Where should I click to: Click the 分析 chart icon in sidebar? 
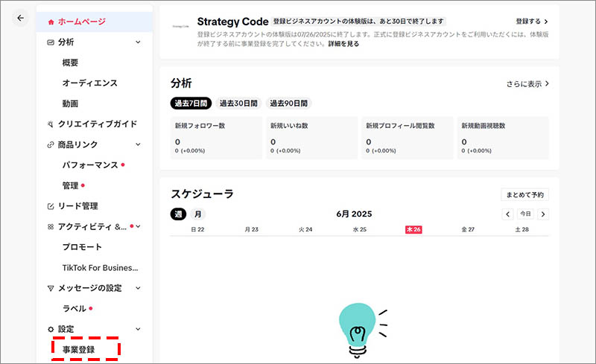pos(51,42)
